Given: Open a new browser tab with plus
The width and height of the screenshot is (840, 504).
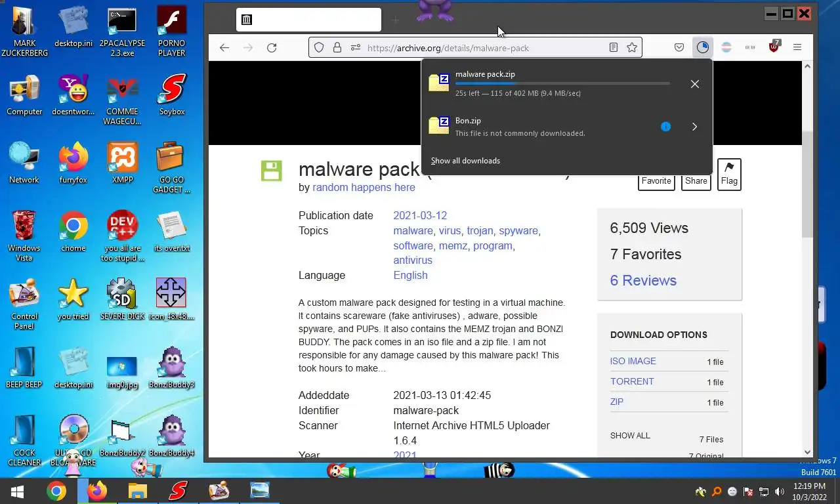Looking at the screenshot, I should [395, 20].
